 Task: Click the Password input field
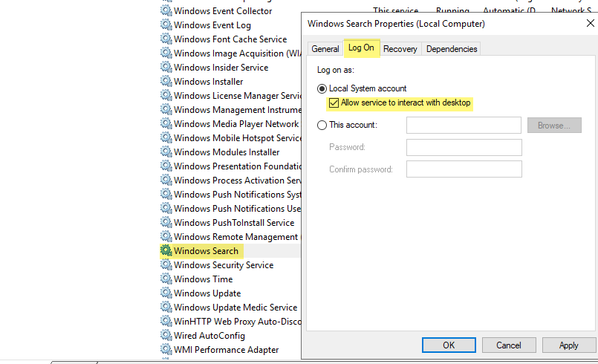click(x=464, y=147)
